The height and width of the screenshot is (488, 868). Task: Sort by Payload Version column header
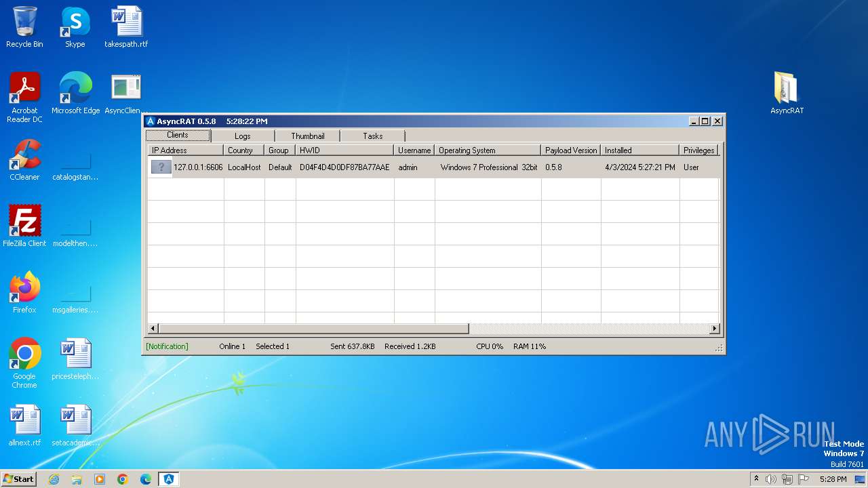tap(571, 150)
